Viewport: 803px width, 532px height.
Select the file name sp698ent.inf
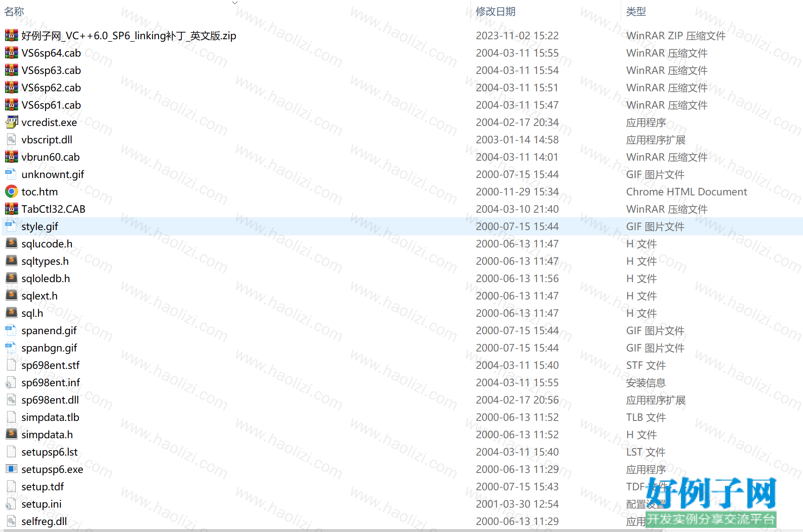(x=51, y=382)
